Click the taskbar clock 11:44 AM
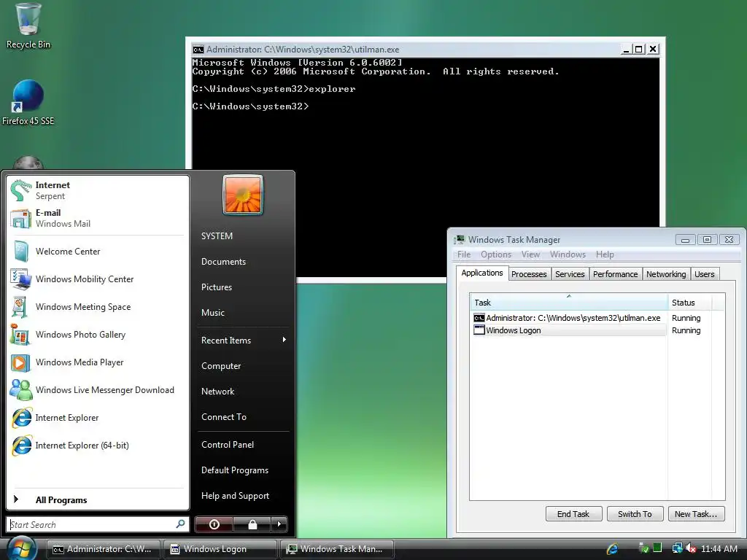747x560 pixels. 719,548
